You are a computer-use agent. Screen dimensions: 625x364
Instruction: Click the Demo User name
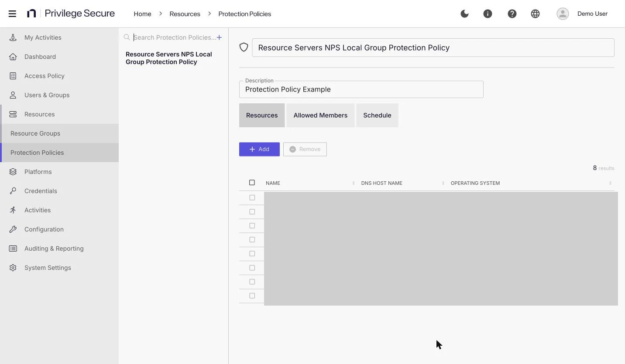click(x=592, y=14)
